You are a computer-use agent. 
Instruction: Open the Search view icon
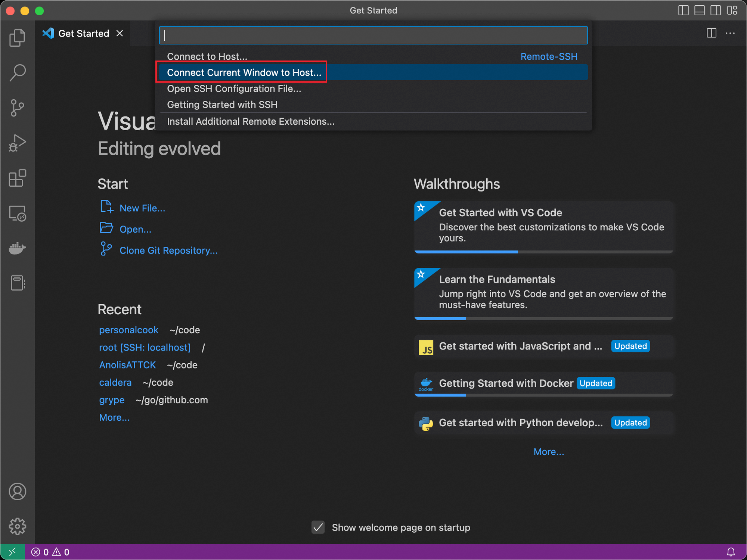click(17, 72)
